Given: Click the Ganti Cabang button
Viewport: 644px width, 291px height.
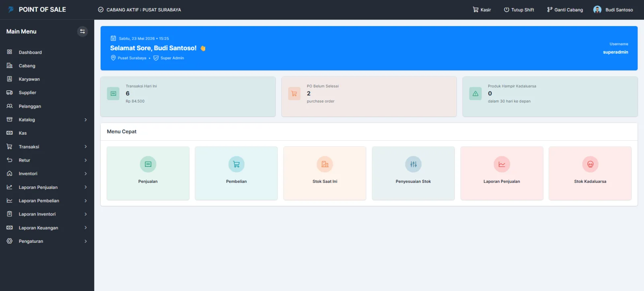Looking at the screenshot, I should point(565,10).
